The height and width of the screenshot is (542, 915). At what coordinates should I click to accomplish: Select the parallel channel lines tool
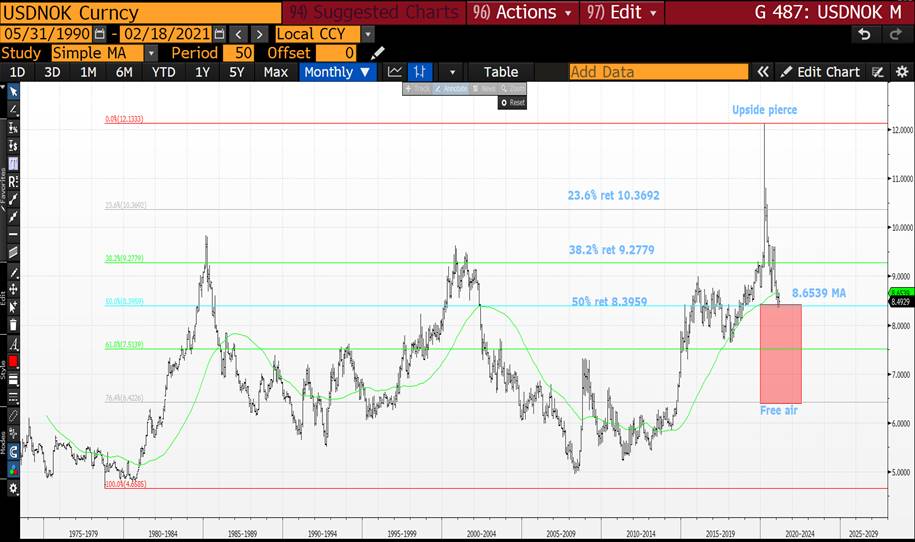[13, 252]
